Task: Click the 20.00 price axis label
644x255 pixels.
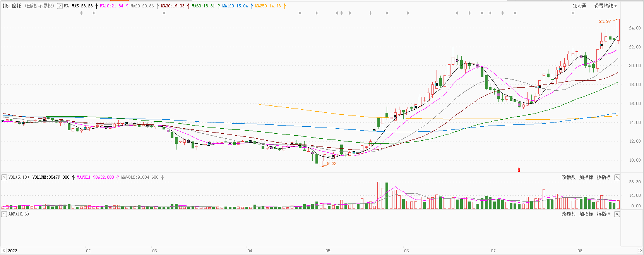Action: [x=635, y=65]
